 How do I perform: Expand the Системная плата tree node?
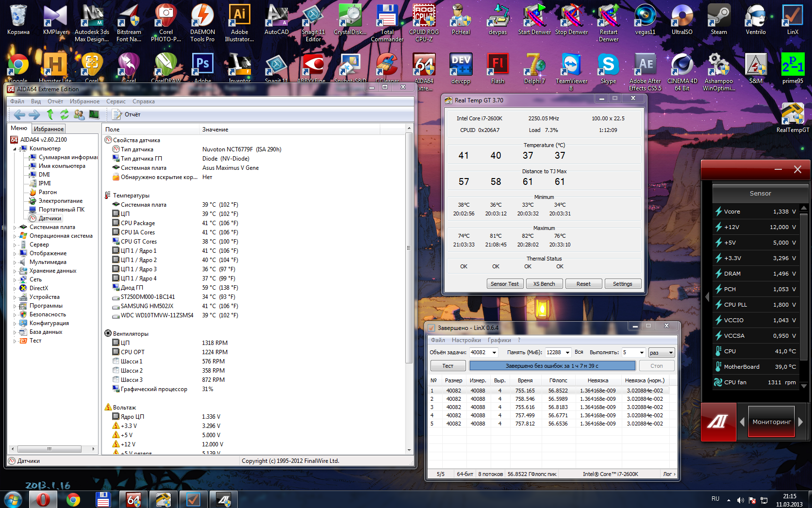(15, 227)
